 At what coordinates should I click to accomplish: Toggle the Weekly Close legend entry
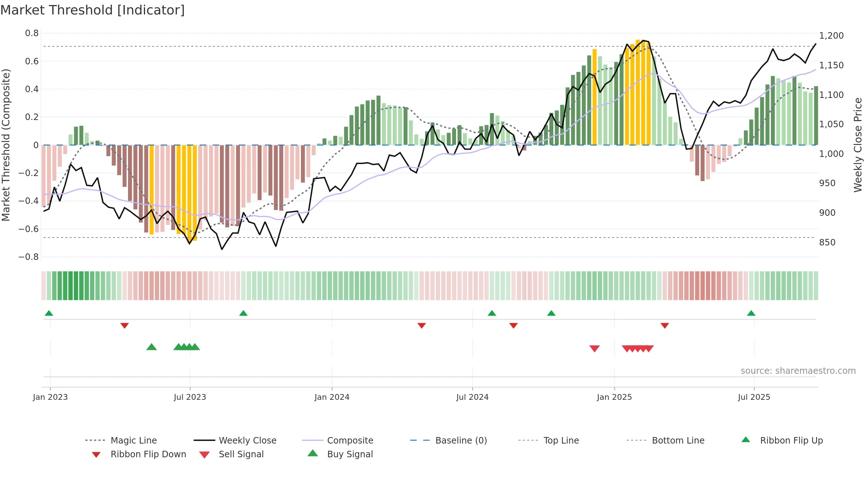235,440
